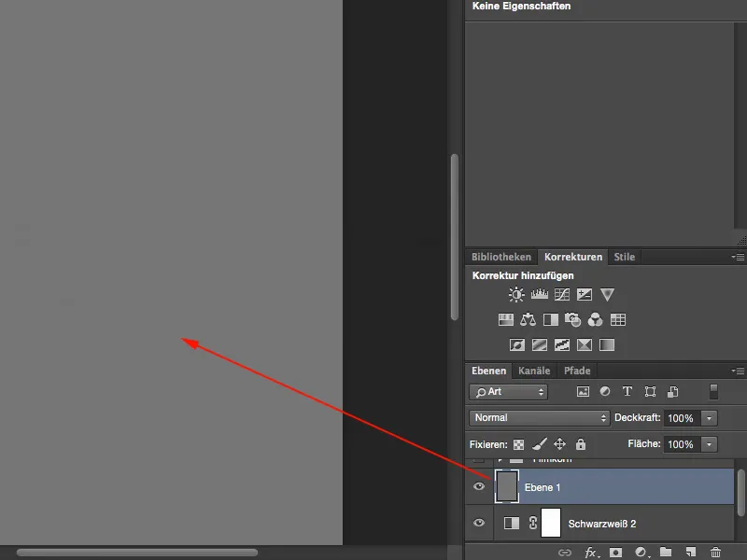
Task: Click the Schwarzweiß 2 adjustment icon thumbnail
Action: tap(511, 523)
